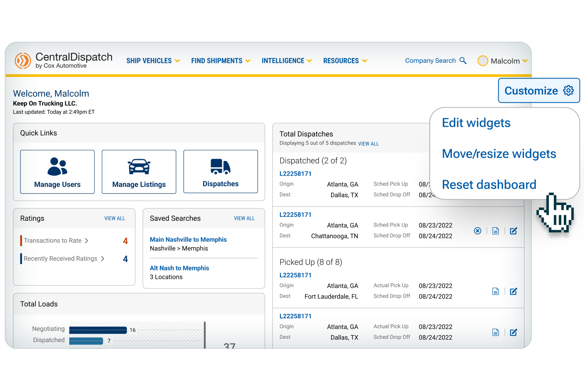Open the Manage Listings car tile
This screenshot has width=584, height=392.
139,172
